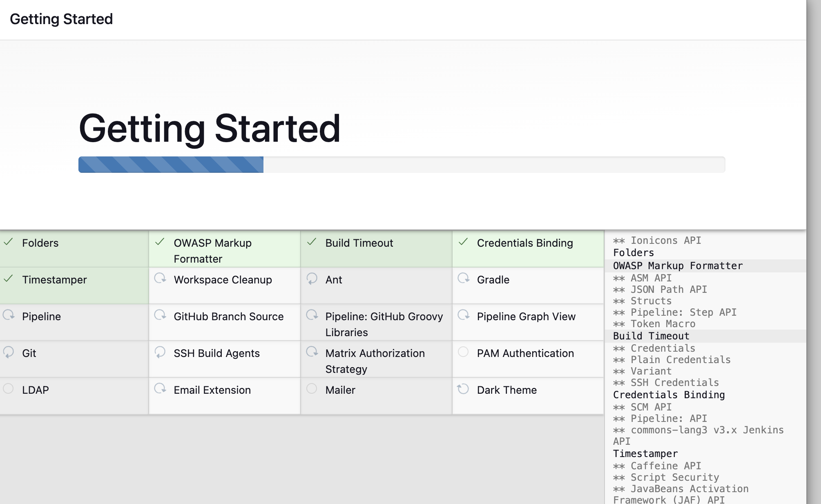The width and height of the screenshot is (821, 504).
Task: Click '** commons-lang3 v3.x Jenkins API' log entry
Action: (x=698, y=436)
